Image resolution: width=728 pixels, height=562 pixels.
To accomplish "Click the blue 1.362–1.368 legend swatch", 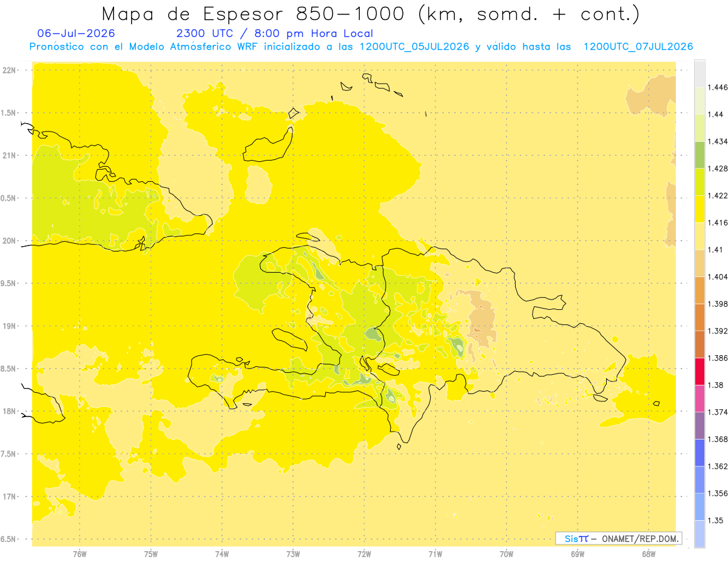I will 699,452.
